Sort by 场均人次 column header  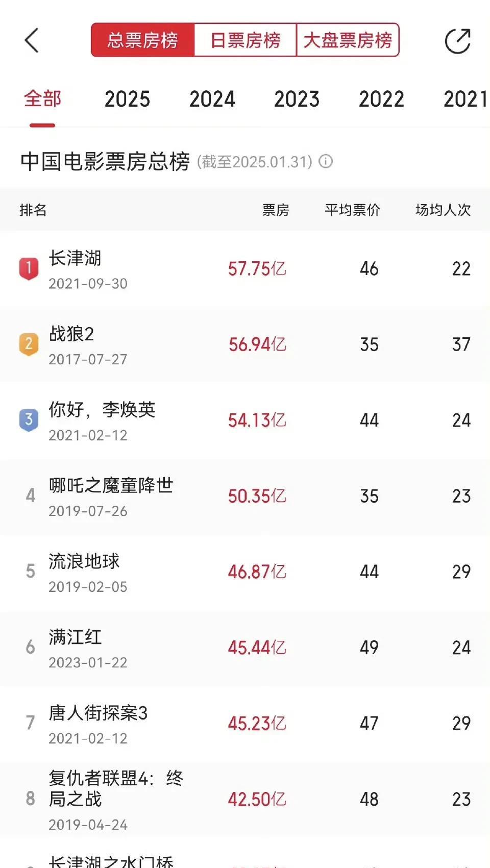pos(443,210)
